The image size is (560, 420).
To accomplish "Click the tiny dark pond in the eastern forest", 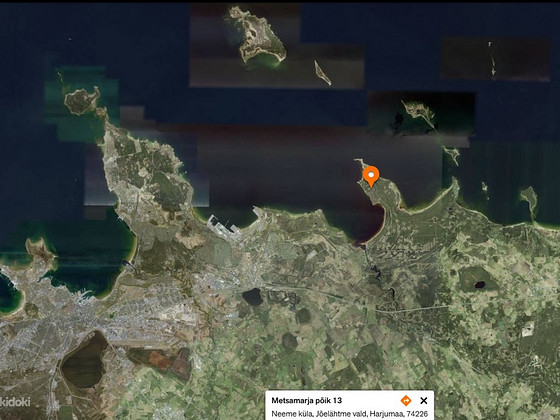I will coord(480,285).
